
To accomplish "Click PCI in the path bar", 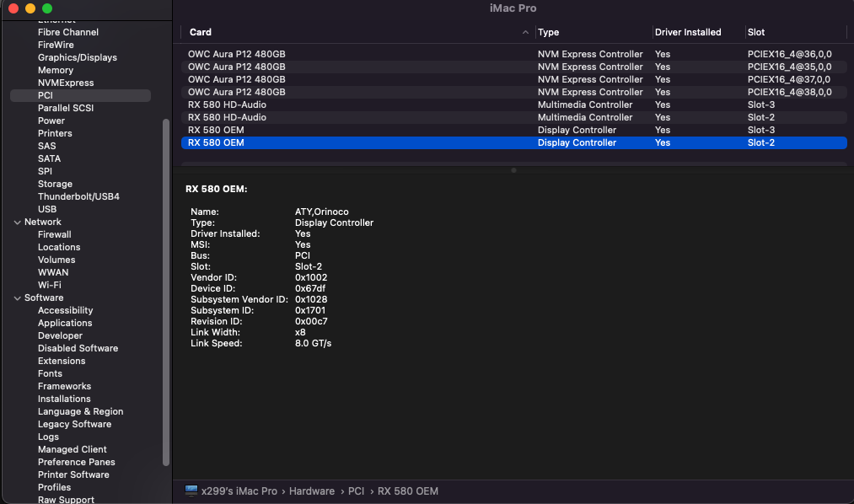I will (356, 491).
